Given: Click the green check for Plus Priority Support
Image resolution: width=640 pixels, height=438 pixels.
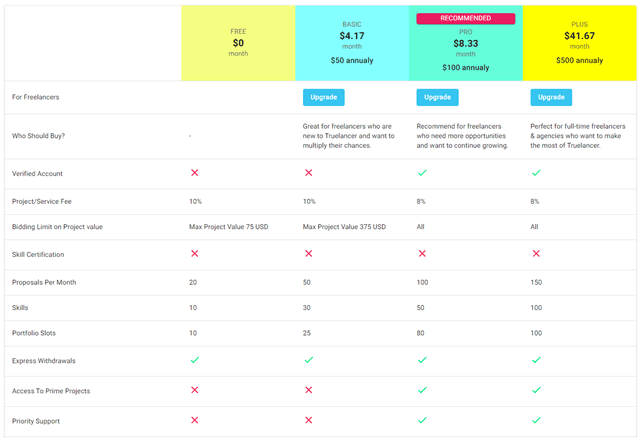Looking at the screenshot, I should tap(536, 421).
